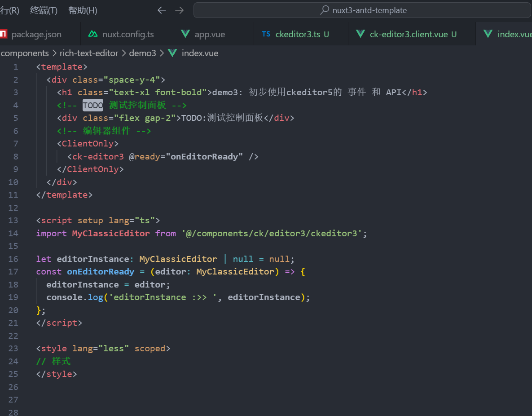Click the index.vue breadcrumb
532x416 pixels.
tap(200, 53)
